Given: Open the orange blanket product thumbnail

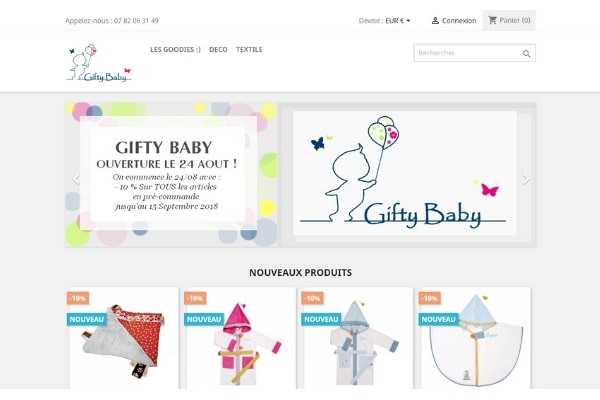Looking at the screenshot, I should tap(124, 338).
